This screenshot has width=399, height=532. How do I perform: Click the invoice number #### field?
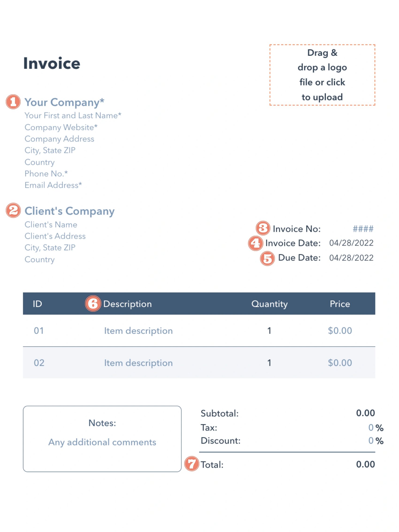tap(363, 229)
